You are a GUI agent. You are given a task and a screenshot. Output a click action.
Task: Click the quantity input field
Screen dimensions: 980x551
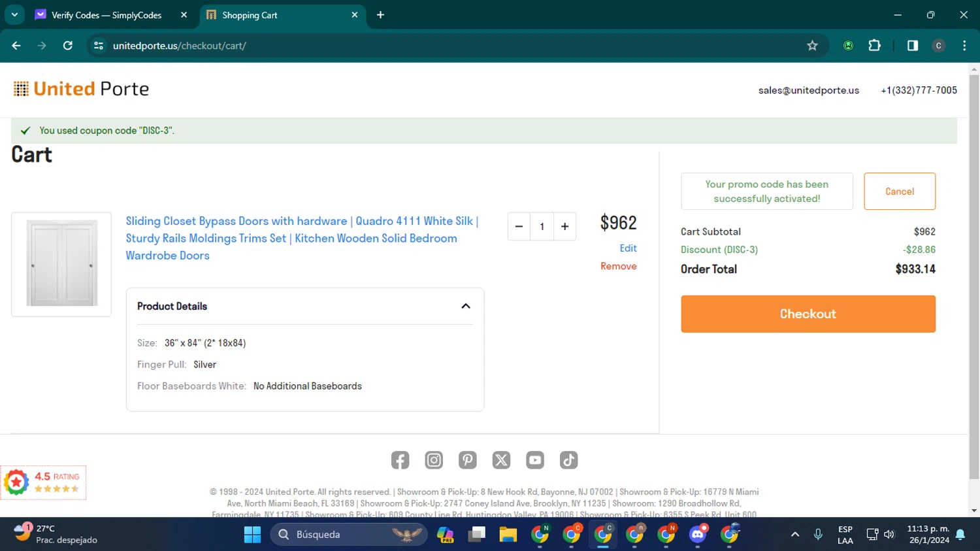tap(542, 227)
